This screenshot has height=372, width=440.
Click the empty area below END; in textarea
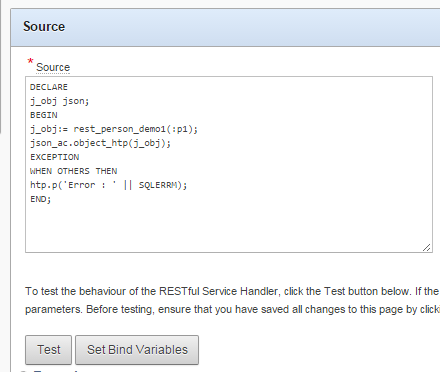(229, 227)
